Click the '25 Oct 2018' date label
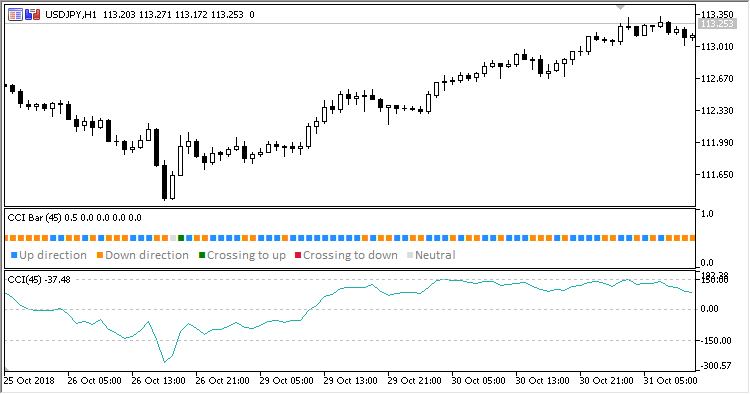The image size is (750, 394). 29,381
